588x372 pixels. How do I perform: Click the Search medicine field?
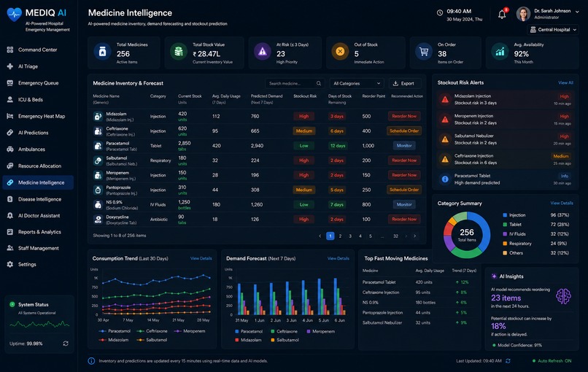click(x=295, y=83)
